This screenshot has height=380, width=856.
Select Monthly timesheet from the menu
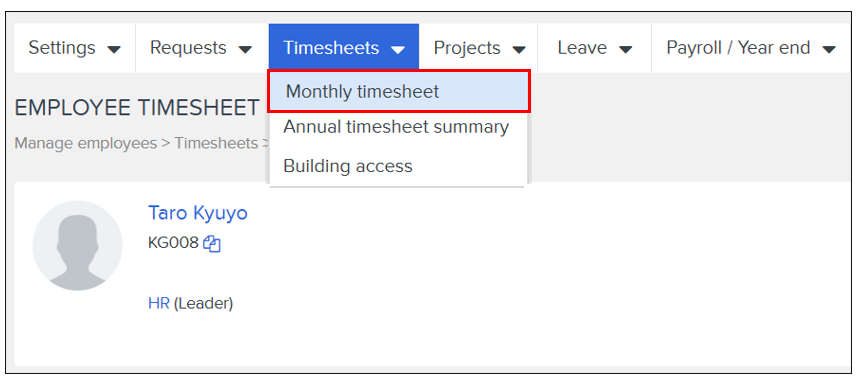[399, 91]
